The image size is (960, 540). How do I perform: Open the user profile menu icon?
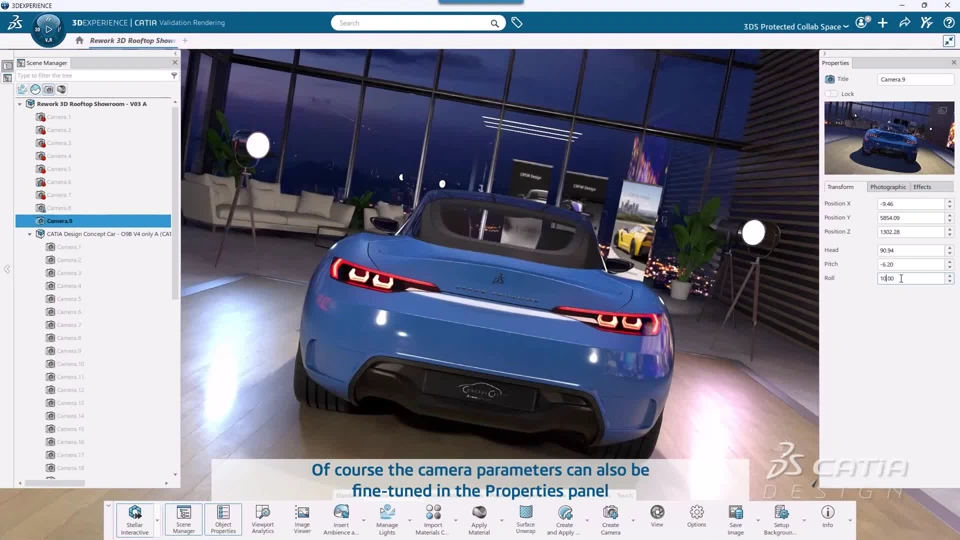[862, 23]
